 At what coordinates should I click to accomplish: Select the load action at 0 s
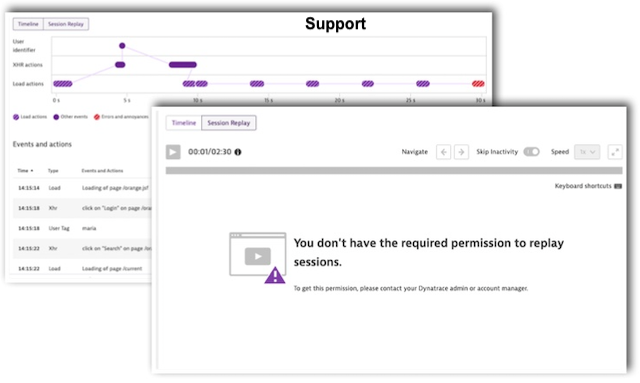pyautogui.click(x=63, y=84)
